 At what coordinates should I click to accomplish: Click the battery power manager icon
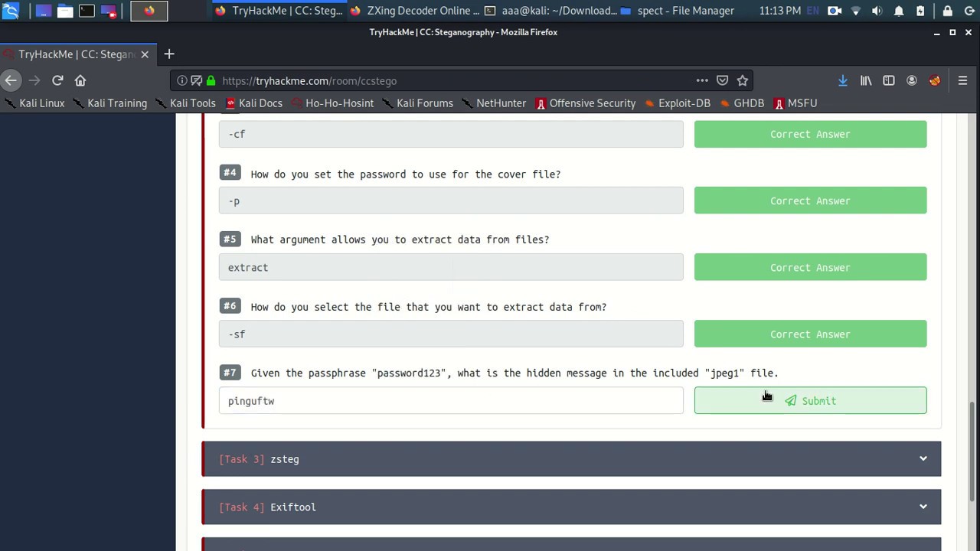pos(920,11)
